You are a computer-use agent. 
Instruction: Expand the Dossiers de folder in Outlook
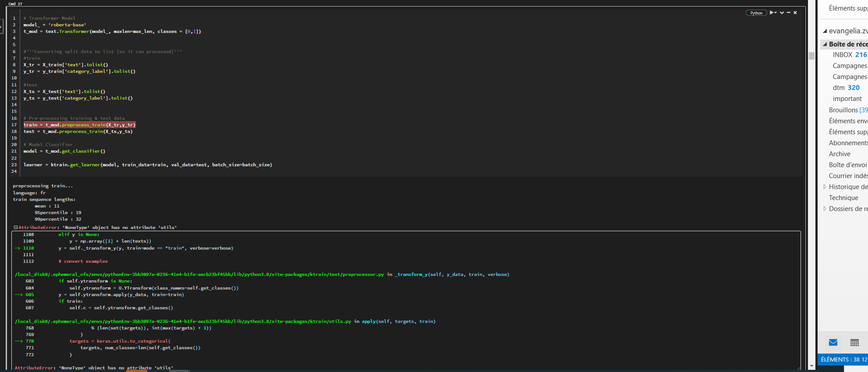click(825, 209)
